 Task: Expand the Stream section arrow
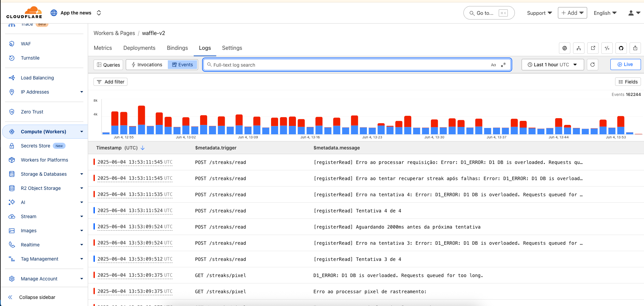click(x=82, y=216)
